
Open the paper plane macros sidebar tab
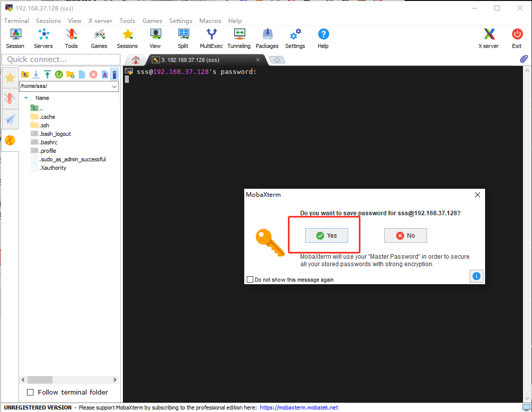tap(10, 119)
